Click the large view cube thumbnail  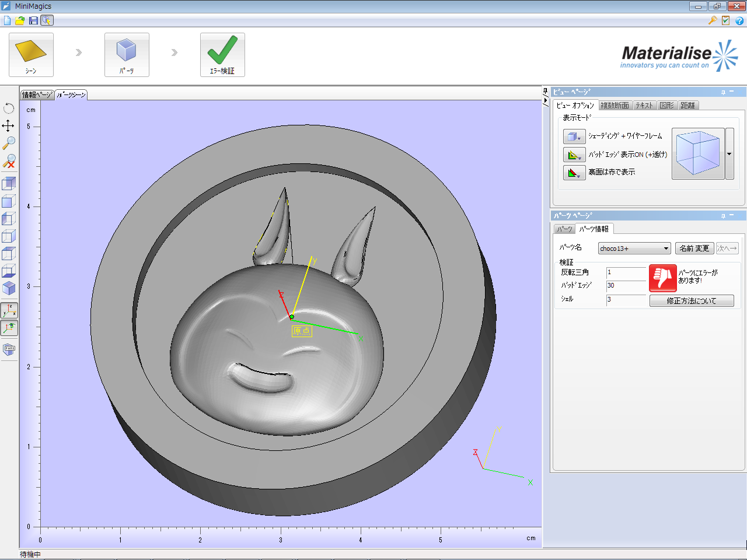[x=698, y=153]
